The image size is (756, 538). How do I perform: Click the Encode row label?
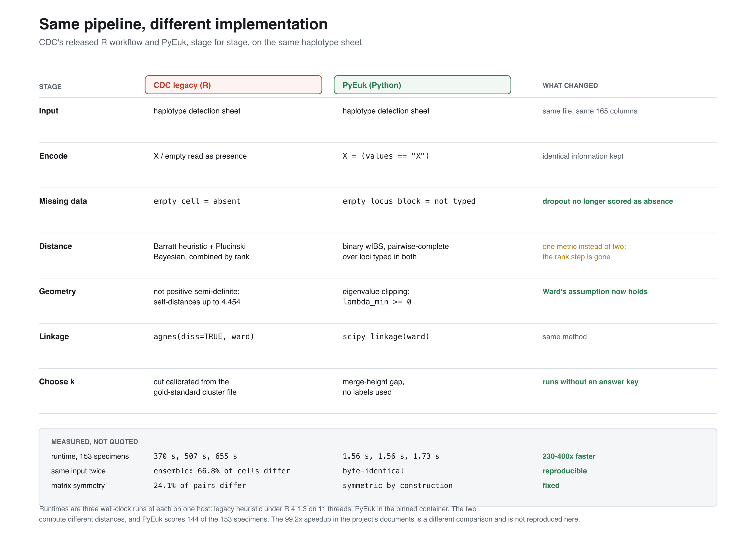click(53, 156)
